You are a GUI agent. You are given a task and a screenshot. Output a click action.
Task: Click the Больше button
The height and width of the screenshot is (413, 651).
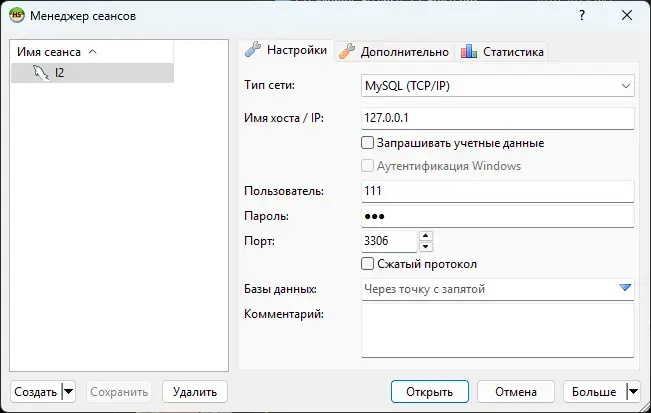pyautogui.click(x=594, y=391)
